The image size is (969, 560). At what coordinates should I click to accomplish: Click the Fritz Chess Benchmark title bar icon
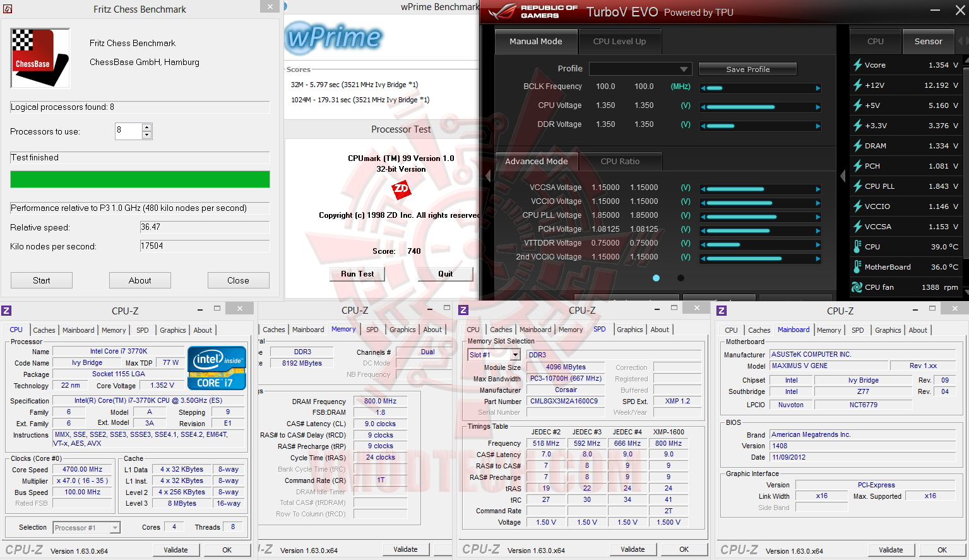[x=8, y=9]
